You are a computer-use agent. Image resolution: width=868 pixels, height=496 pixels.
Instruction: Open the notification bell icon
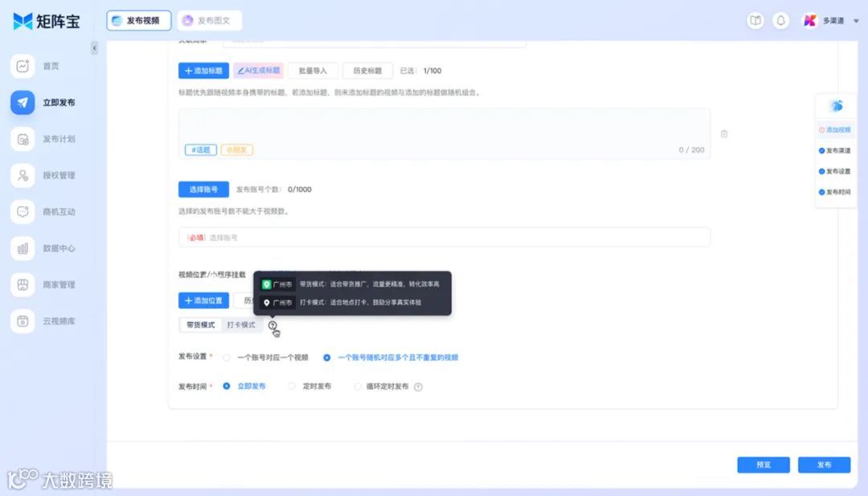click(780, 20)
